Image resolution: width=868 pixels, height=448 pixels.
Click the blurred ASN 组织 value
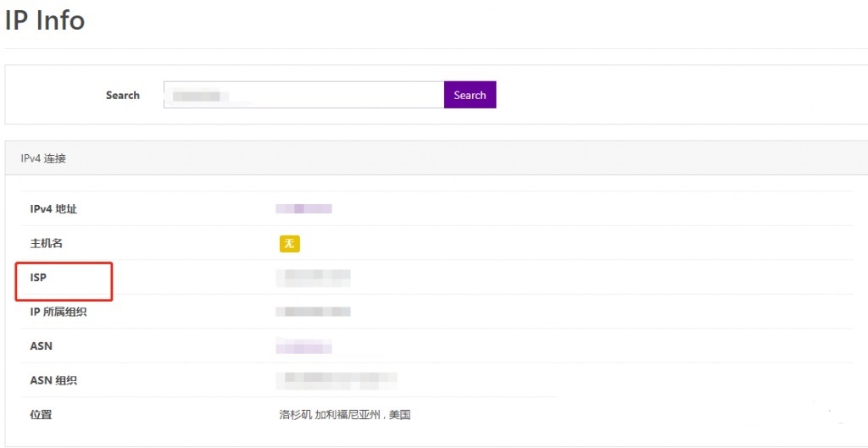point(337,380)
